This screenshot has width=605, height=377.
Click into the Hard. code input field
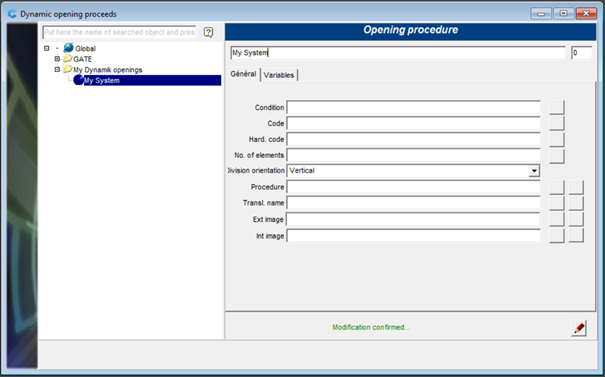(413, 139)
